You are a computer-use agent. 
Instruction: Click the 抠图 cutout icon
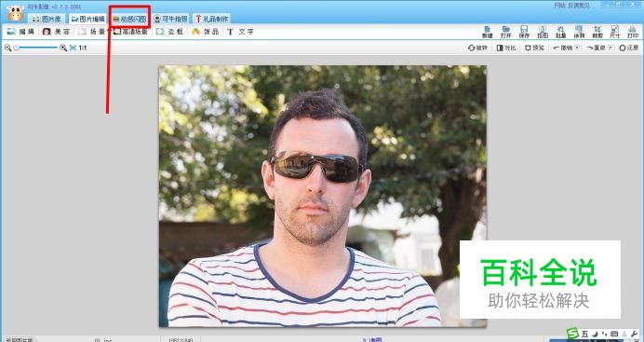coord(543,32)
